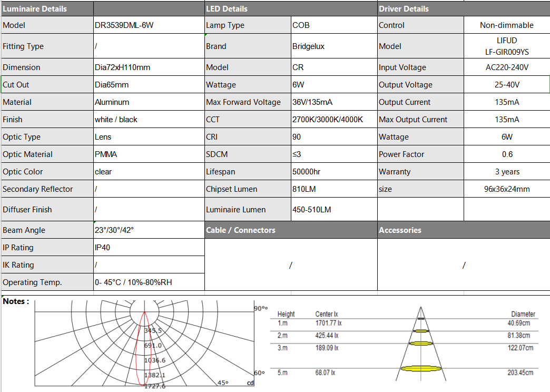This screenshot has width=550, height=392.
Task: Click the Bridgelux brand cell
Action: click(334, 46)
